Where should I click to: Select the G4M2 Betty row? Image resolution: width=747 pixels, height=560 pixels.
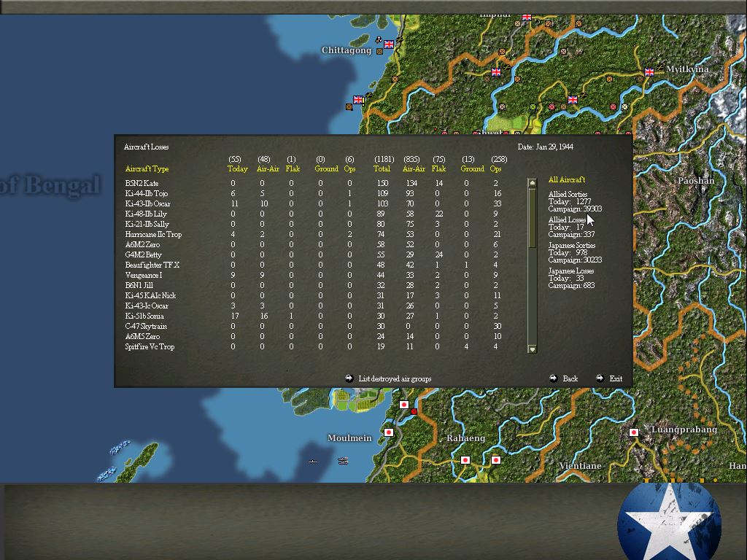pyautogui.click(x=314, y=254)
